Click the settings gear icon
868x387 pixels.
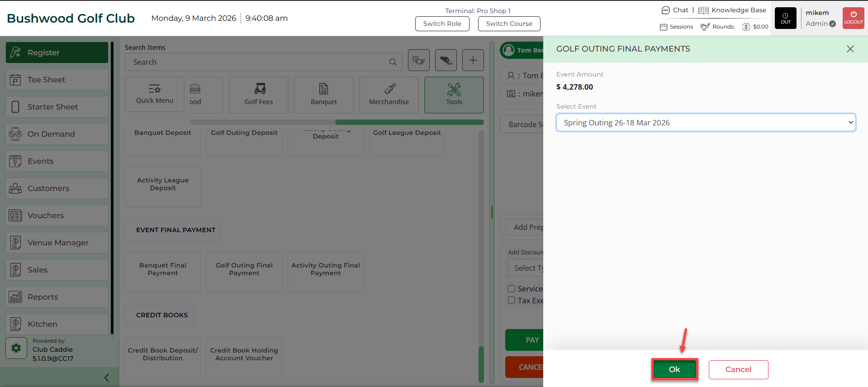(x=16, y=348)
